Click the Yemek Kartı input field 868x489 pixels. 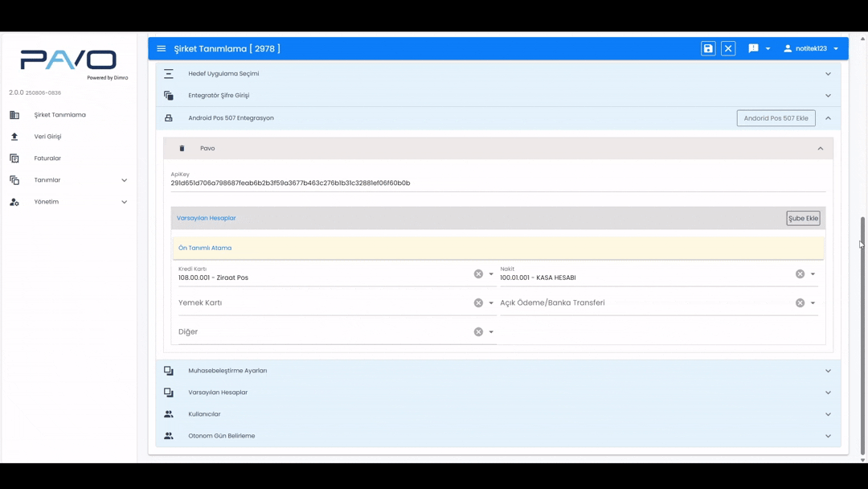321,303
